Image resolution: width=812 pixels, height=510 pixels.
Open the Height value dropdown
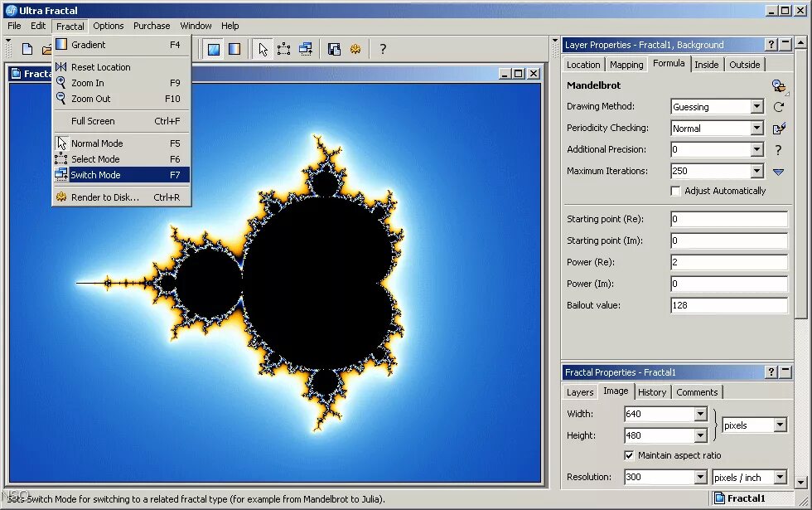pyautogui.click(x=700, y=436)
